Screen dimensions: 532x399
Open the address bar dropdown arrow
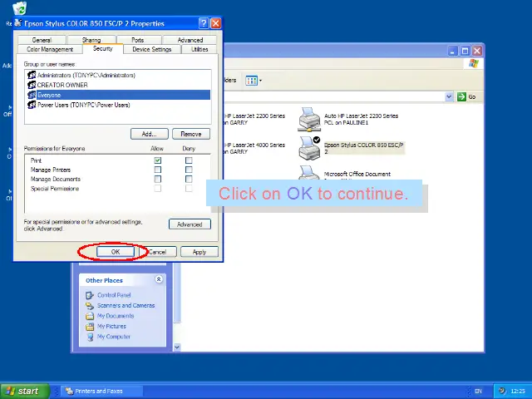449,96
